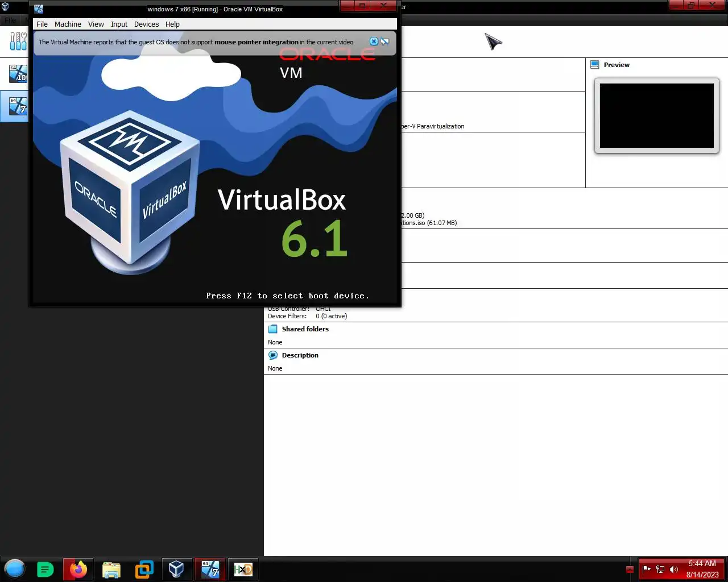Open the Windows Start orb
The image size is (728, 582).
click(x=15, y=569)
